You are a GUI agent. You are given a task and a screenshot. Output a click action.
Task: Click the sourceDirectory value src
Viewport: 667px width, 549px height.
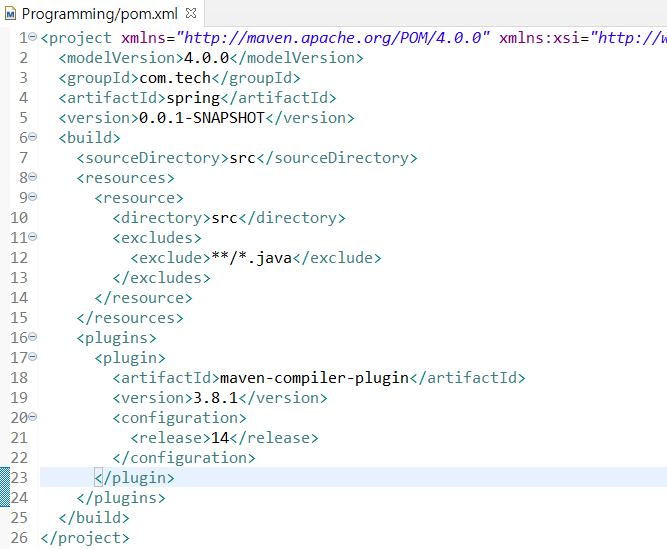point(242,158)
